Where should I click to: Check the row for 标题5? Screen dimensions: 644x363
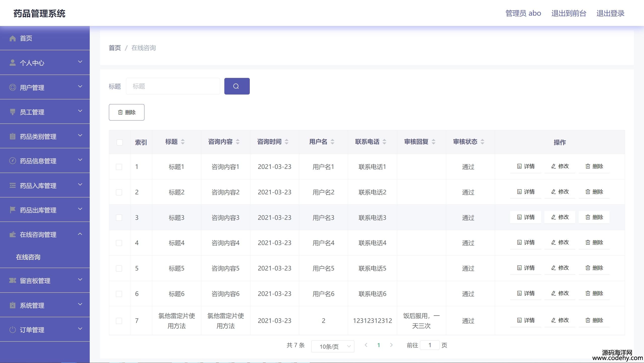(x=119, y=268)
